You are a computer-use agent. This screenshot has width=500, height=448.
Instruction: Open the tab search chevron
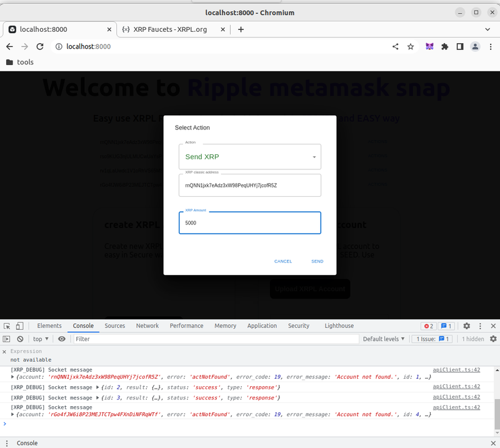click(x=487, y=29)
